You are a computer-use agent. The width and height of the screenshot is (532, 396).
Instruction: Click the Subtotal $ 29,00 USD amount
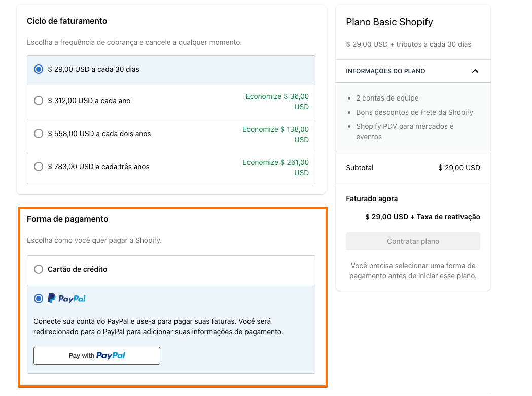(x=459, y=168)
